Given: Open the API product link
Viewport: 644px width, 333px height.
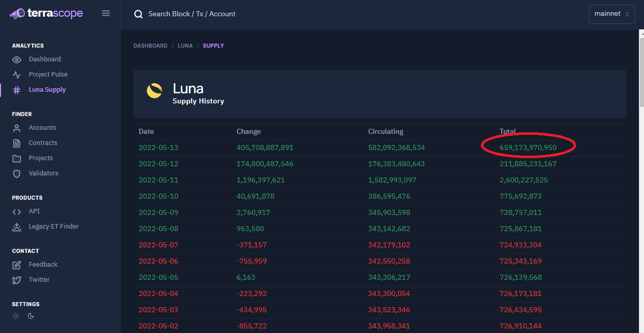Looking at the screenshot, I should [x=34, y=211].
